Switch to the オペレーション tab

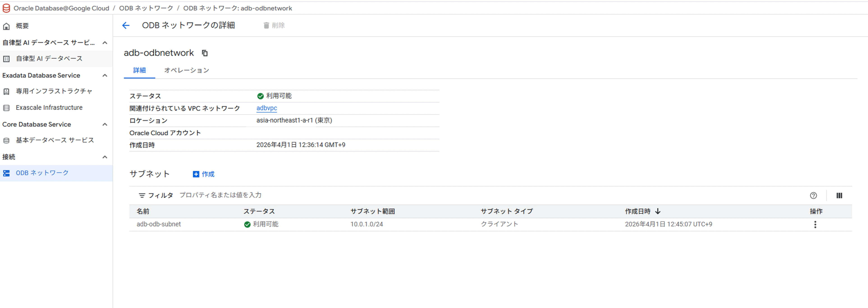click(187, 70)
